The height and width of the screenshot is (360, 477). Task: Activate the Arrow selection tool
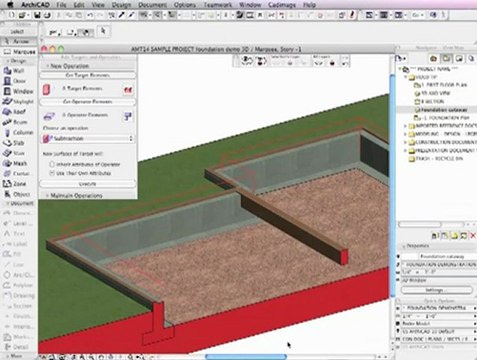point(17,41)
